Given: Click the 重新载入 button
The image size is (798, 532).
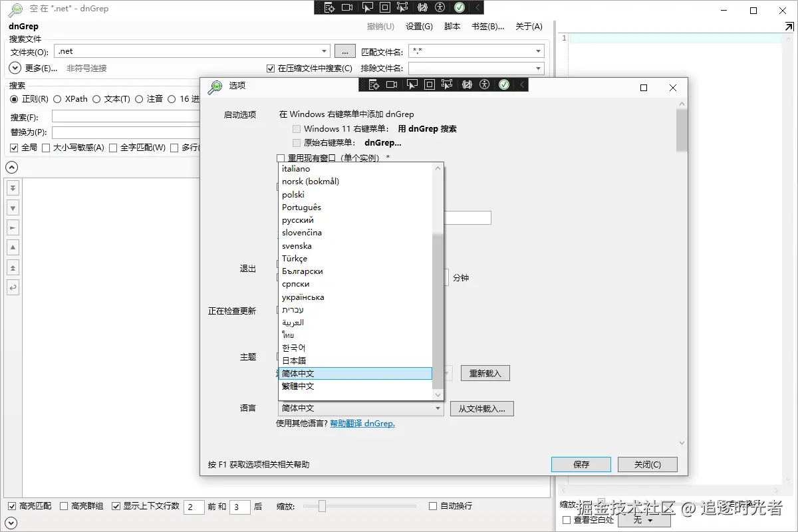Looking at the screenshot, I should click(485, 373).
